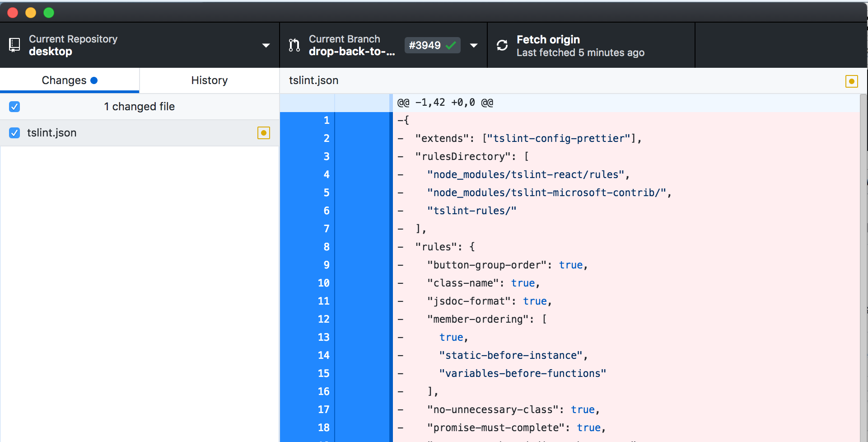Click the branch icon next to Current Branch
Image resolution: width=868 pixels, height=442 pixels.
point(294,45)
